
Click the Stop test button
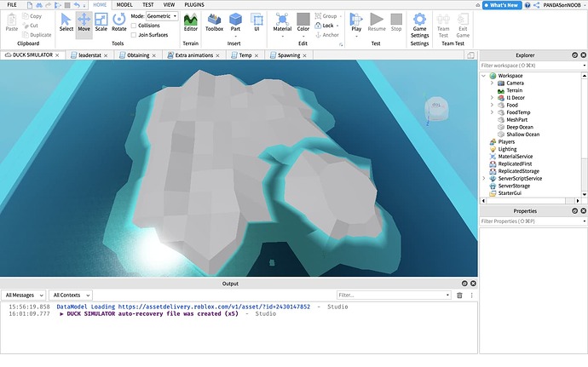396,22
